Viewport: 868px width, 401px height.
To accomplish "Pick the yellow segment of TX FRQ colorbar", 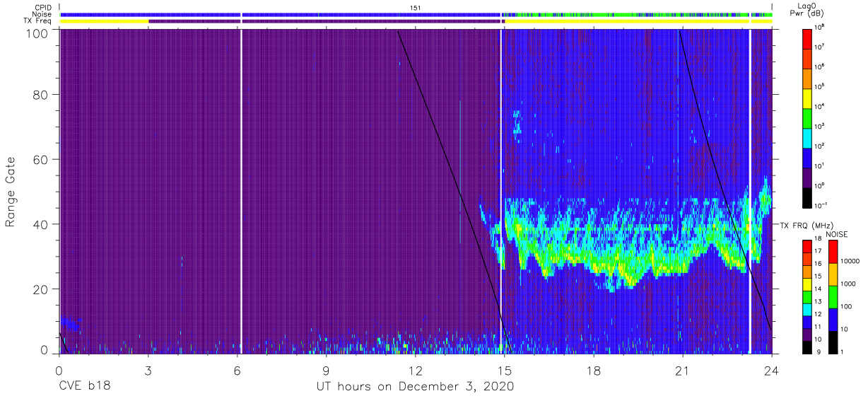I will [x=807, y=284].
